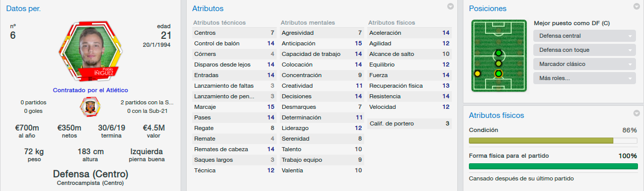Open the Defensa central role dropdown
The image size is (644, 191).
pyautogui.click(x=585, y=36)
